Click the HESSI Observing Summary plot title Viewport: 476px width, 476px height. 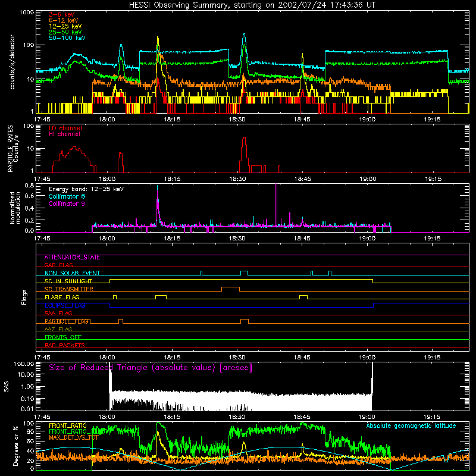tap(252, 5)
